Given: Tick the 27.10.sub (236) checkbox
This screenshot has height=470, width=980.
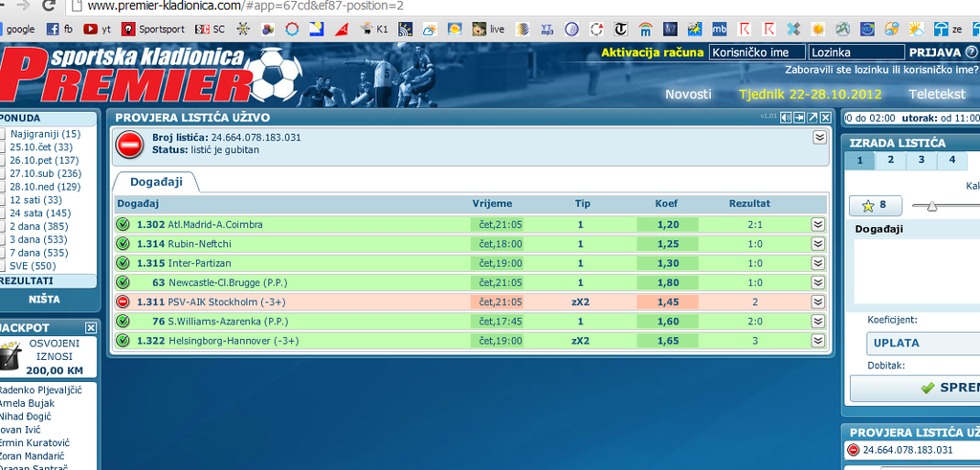Looking at the screenshot, I should (x=3, y=173).
